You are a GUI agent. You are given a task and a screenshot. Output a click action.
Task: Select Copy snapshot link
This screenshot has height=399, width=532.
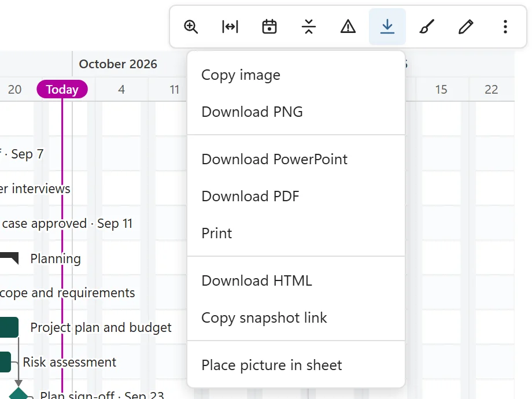click(x=296, y=318)
